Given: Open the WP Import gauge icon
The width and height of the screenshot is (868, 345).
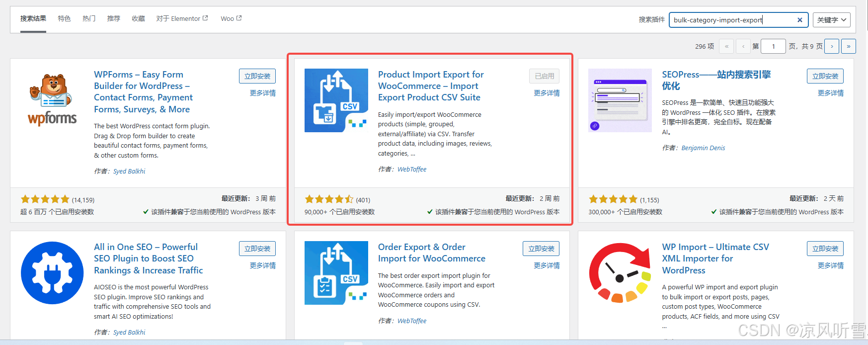Looking at the screenshot, I should (620, 273).
